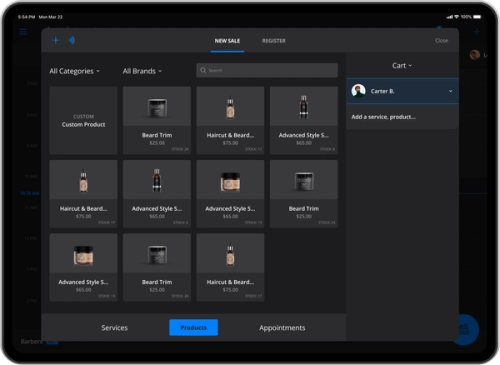Tap the blue plus icon in the sale header
The height and width of the screenshot is (365, 500).
pos(56,40)
